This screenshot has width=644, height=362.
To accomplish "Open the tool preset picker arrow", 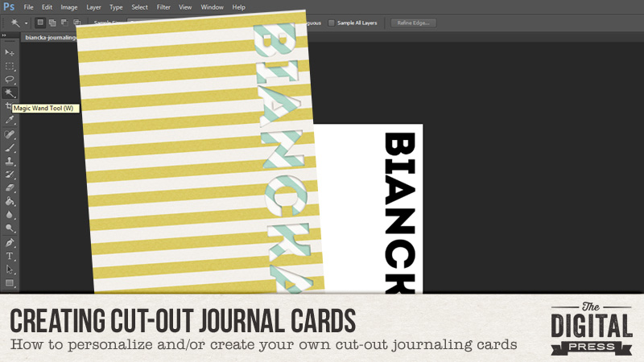I will [x=26, y=23].
